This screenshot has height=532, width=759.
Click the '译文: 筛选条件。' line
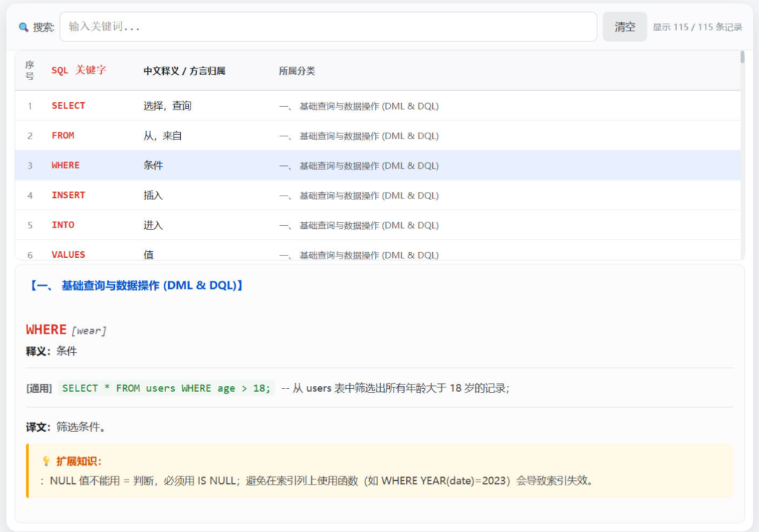click(66, 427)
